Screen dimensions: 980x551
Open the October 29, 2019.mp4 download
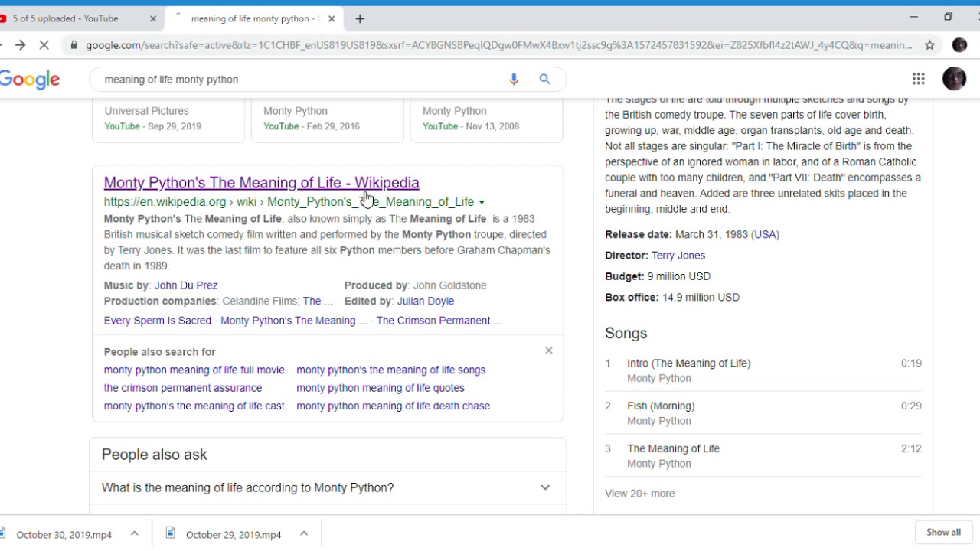[234, 534]
